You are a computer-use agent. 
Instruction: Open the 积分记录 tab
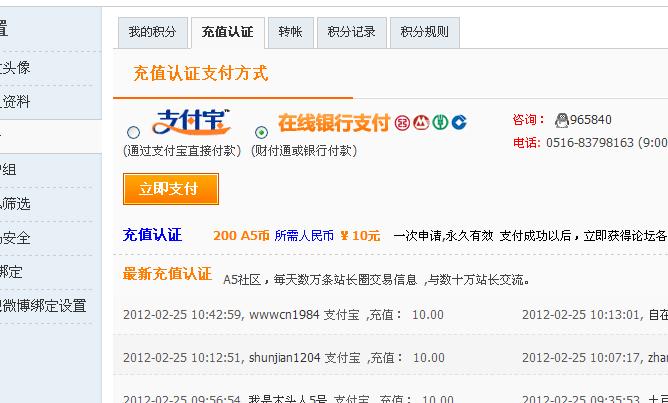click(x=351, y=32)
